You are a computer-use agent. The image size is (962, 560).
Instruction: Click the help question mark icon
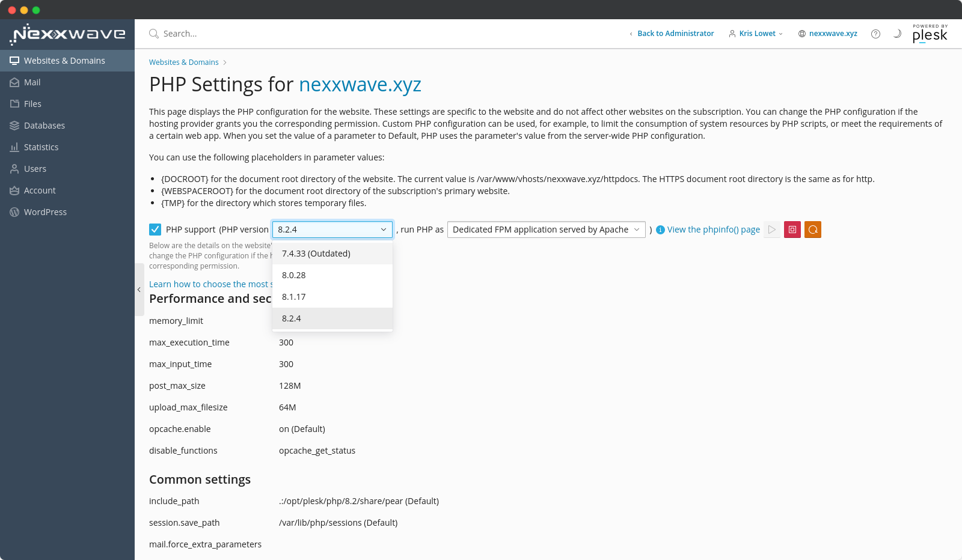(x=875, y=34)
